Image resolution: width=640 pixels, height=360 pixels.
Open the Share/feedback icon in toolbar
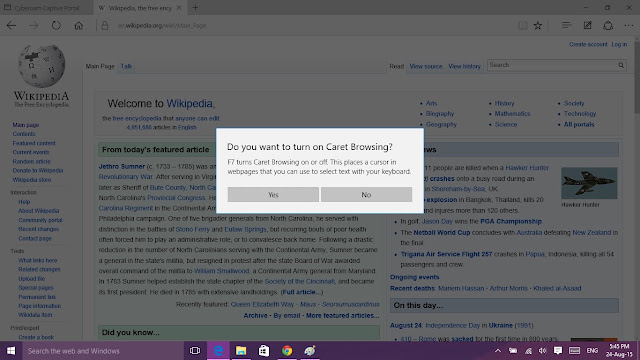click(x=608, y=25)
